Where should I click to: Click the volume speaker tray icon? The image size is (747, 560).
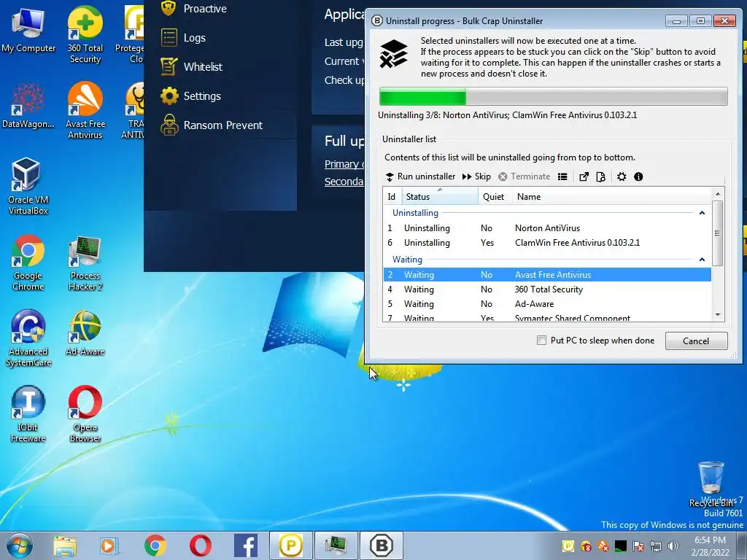pyautogui.click(x=673, y=546)
